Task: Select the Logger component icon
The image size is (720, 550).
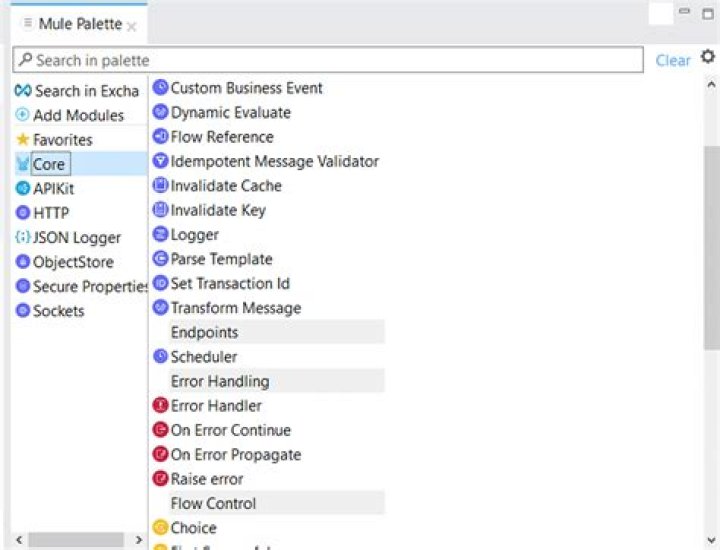Action: [x=160, y=234]
